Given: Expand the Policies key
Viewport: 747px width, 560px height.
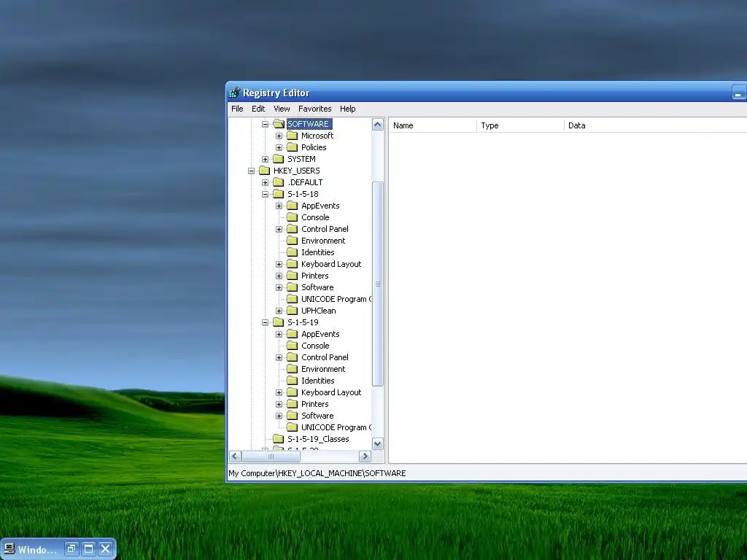Looking at the screenshot, I should coord(279,147).
